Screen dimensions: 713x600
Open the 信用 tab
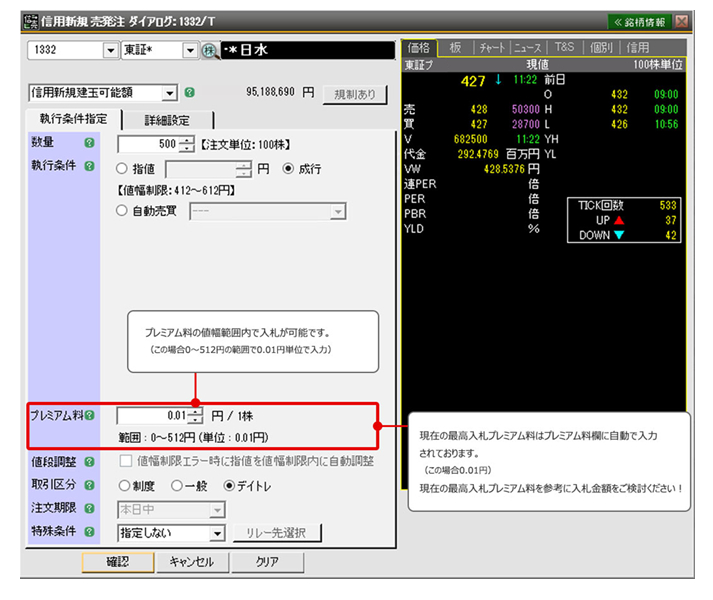pyautogui.click(x=638, y=47)
